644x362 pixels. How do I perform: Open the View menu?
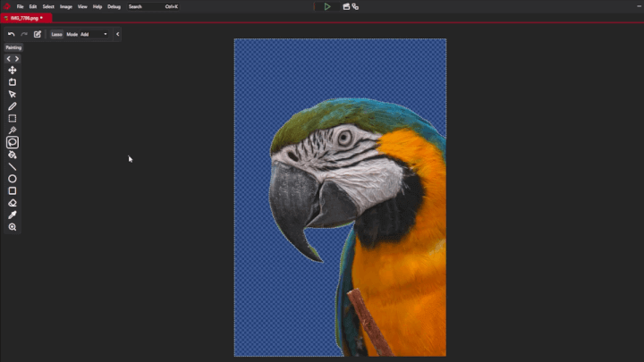point(82,6)
